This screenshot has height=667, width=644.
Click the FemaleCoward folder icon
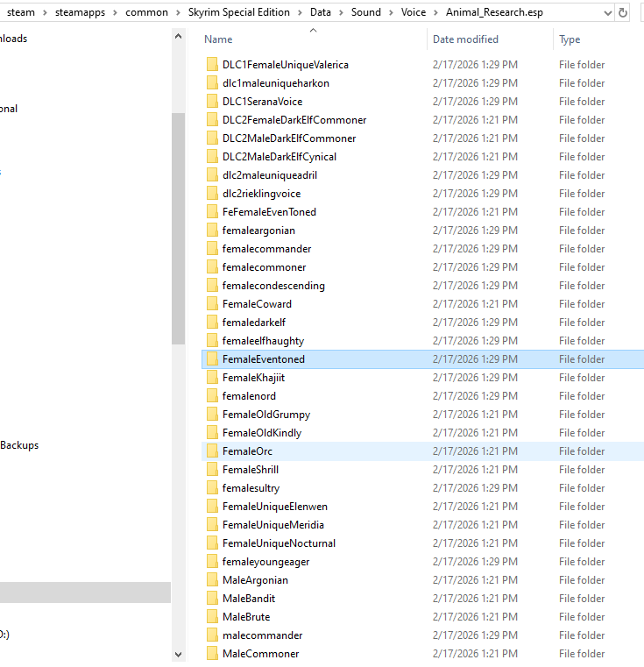[x=212, y=304]
